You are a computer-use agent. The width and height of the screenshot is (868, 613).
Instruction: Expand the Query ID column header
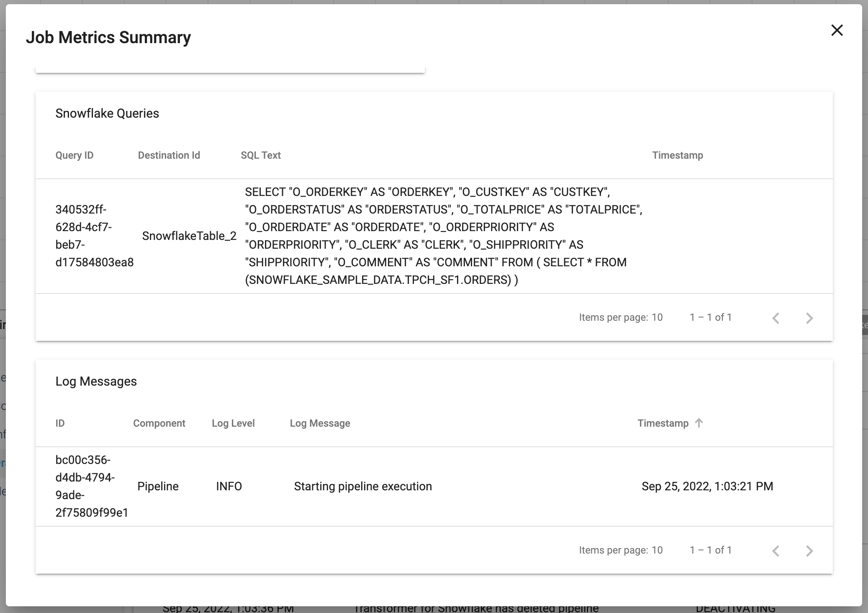(x=74, y=155)
